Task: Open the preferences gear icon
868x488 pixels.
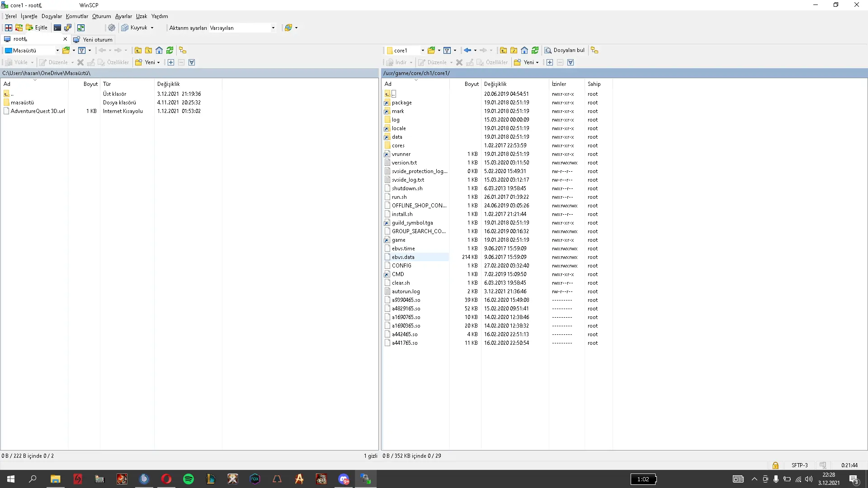Action: point(112,28)
